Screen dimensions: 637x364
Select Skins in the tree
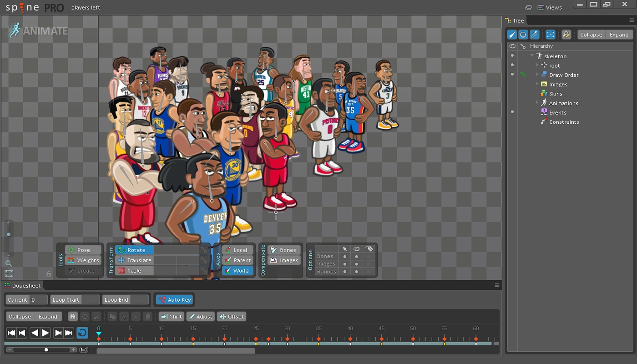(x=556, y=94)
